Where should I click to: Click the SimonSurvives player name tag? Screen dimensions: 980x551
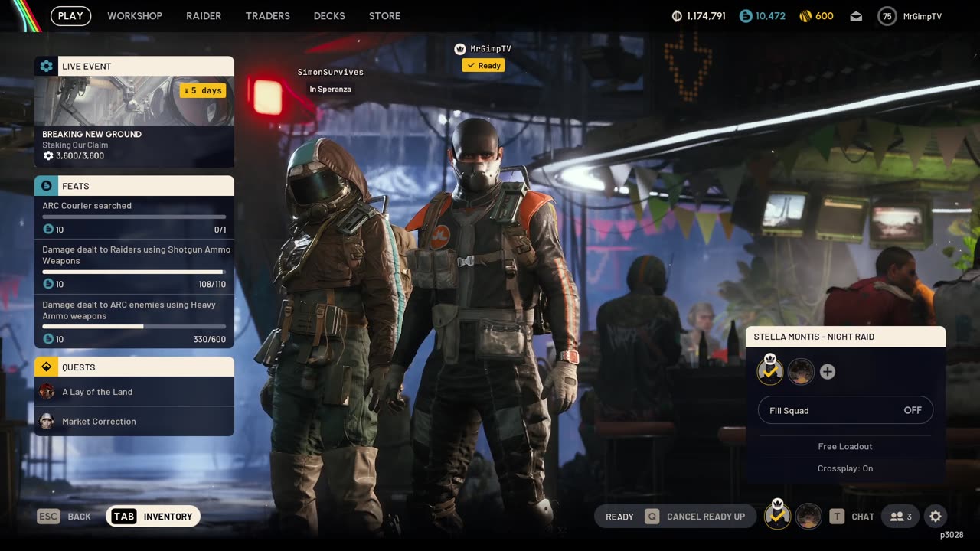pyautogui.click(x=331, y=72)
